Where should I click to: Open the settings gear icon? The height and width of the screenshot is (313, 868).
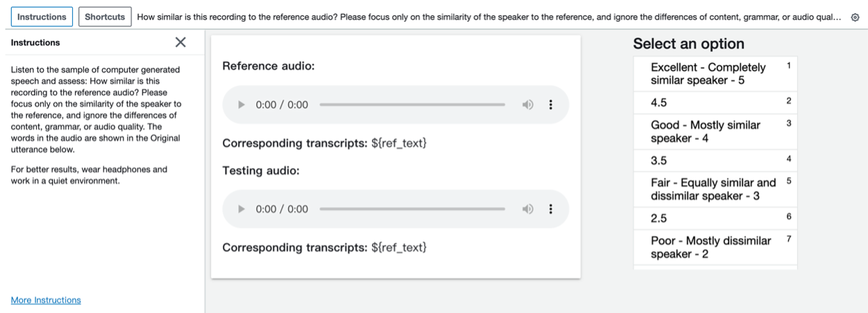tap(855, 17)
